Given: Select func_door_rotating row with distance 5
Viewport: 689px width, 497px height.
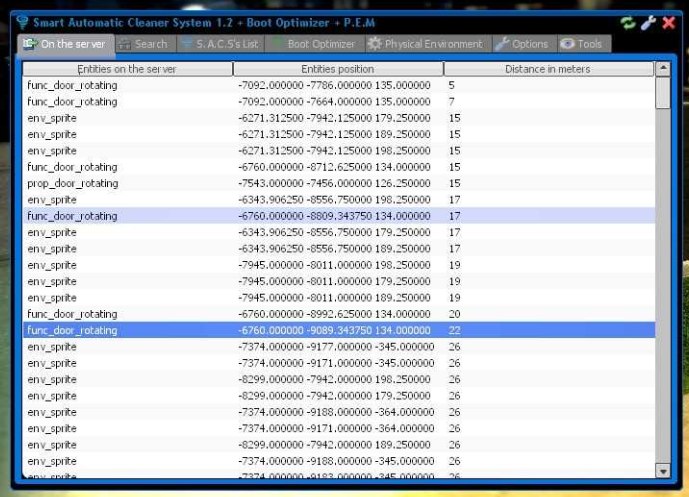Looking at the screenshot, I should pyautogui.click(x=338, y=85).
